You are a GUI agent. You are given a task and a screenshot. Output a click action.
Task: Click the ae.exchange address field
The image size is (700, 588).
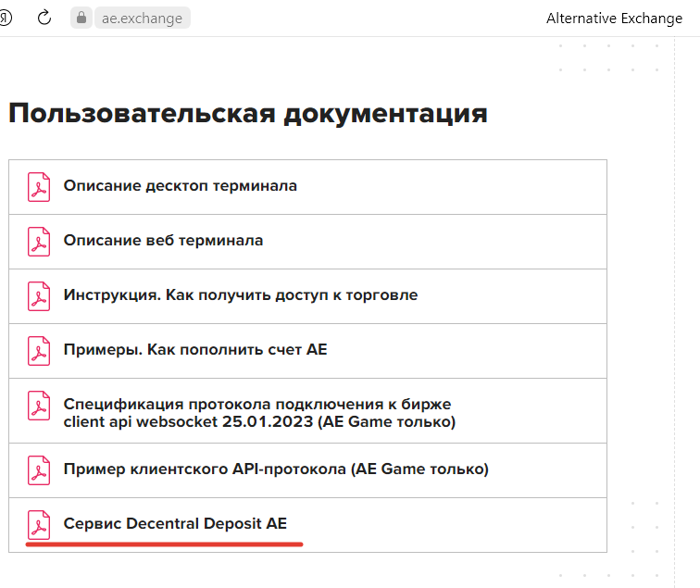[x=143, y=18]
